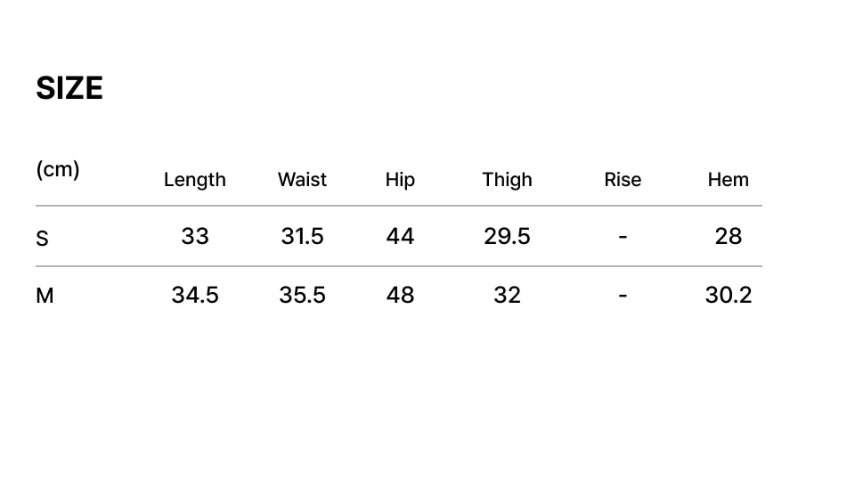Click the size S hem value 28
Image resolution: width=855 pixels, height=504 pixels.
pyautogui.click(x=728, y=236)
